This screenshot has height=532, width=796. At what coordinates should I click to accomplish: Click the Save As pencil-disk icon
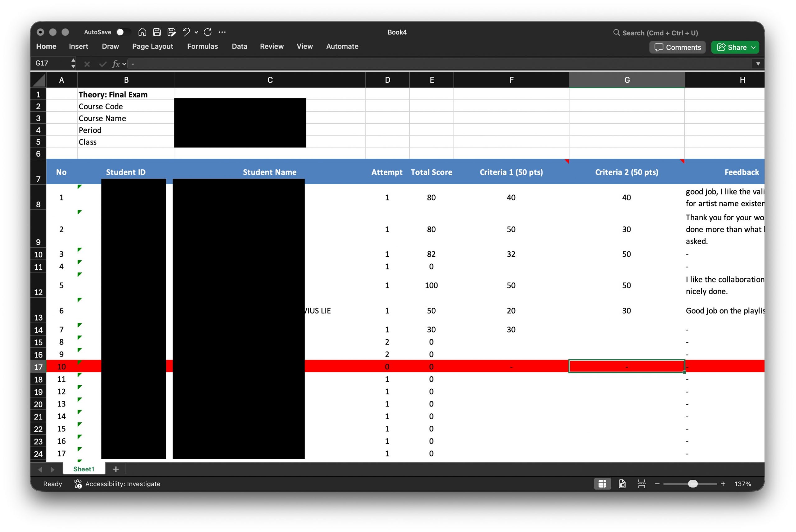click(x=172, y=32)
